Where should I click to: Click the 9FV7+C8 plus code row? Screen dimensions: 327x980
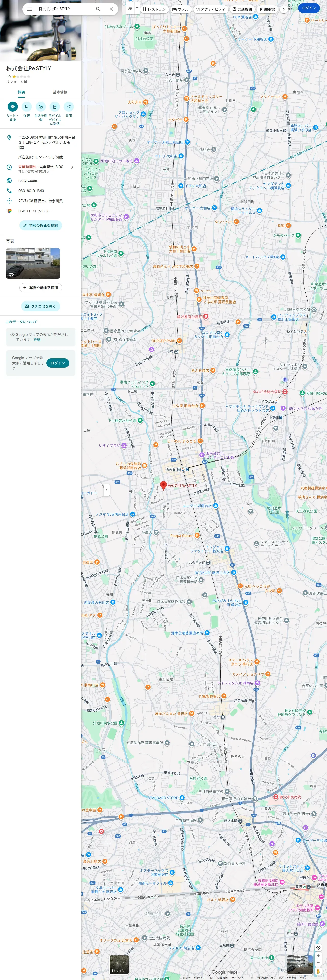pyautogui.click(x=41, y=201)
